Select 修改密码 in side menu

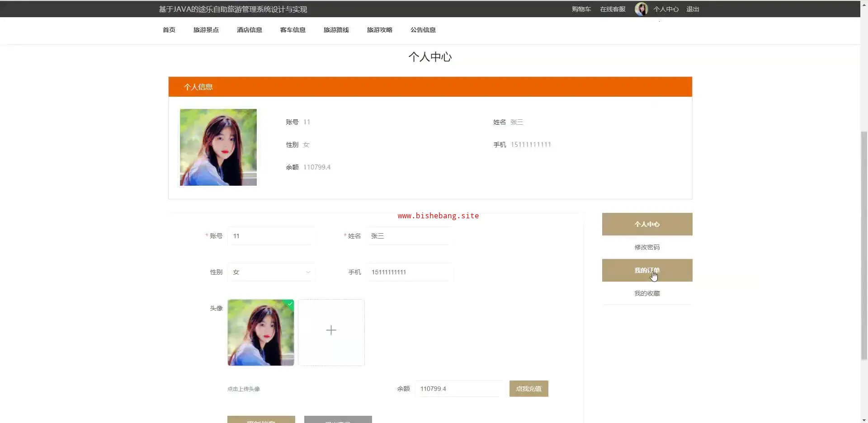pos(647,247)
